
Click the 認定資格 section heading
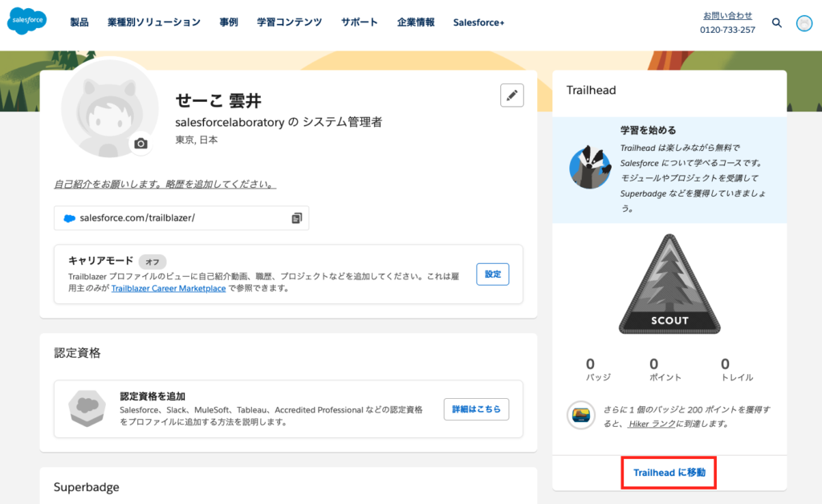click(77, 353)
